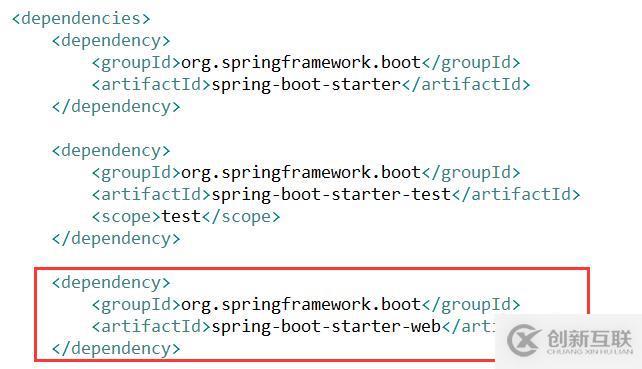Screen dimensions: 642x369
Task: Click closing dependency tag after scope line
Action: [116, 239]
